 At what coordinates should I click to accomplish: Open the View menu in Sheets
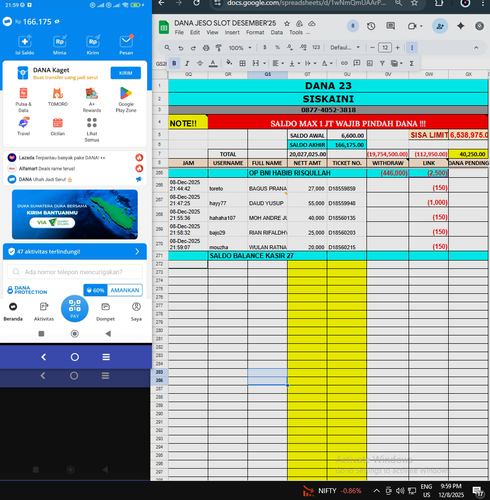(x=212, y=33)
